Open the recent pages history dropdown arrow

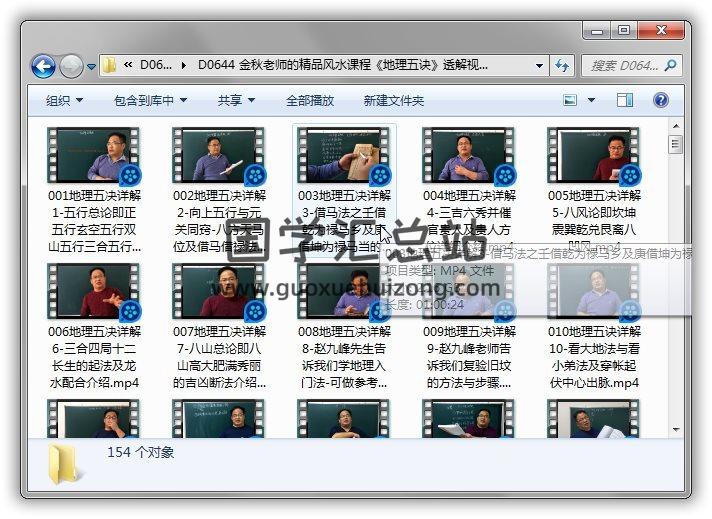[x=91, y=67]
